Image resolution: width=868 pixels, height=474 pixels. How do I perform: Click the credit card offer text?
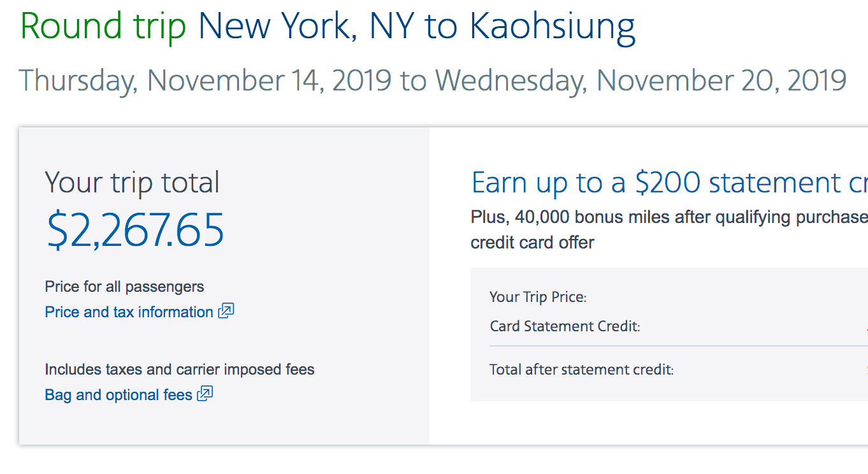(x=532, y=243)
